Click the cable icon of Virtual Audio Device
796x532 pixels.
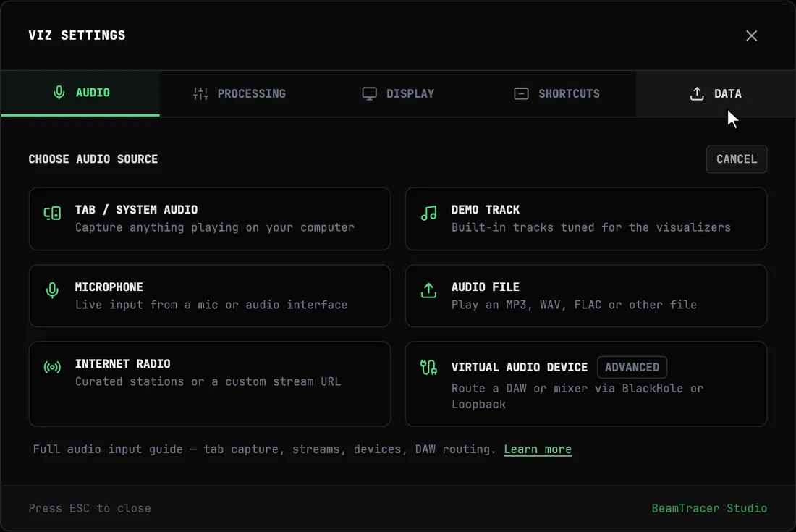coord(429,367)
